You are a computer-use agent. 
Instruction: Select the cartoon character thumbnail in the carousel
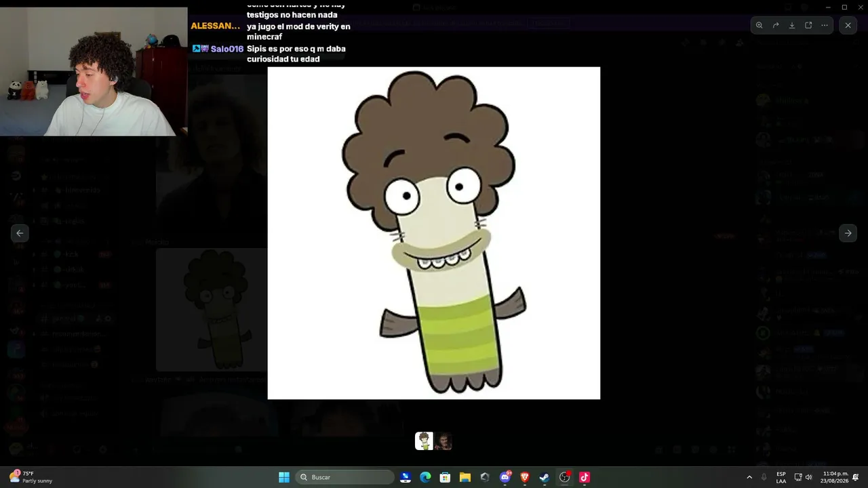pyautogui.click(x=424, y=441)
